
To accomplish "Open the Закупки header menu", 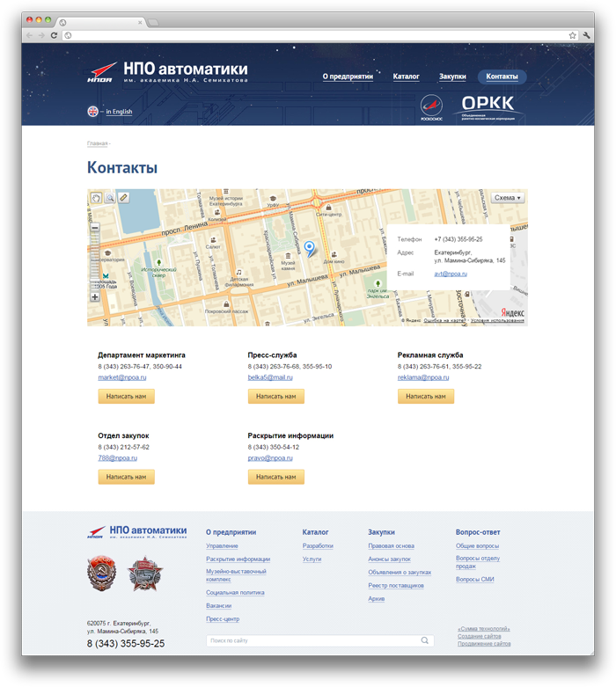I will [x=452, y=77].
